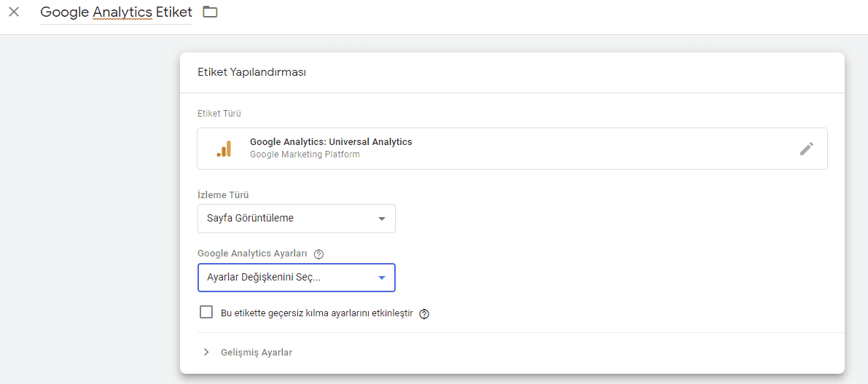Click the arrow in the Sayfa Görüntüleme dropdown
Viewport: 868px width, 384px height.
click(x=381, y=219)
